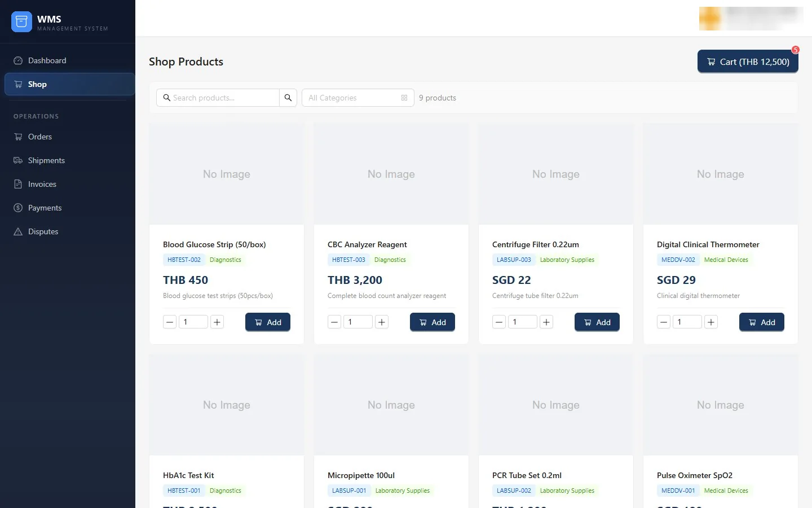This screenshot has width=812, height=508.
Task: Click the HBTEST-003 SKU tag
Action: click(348, 260)
